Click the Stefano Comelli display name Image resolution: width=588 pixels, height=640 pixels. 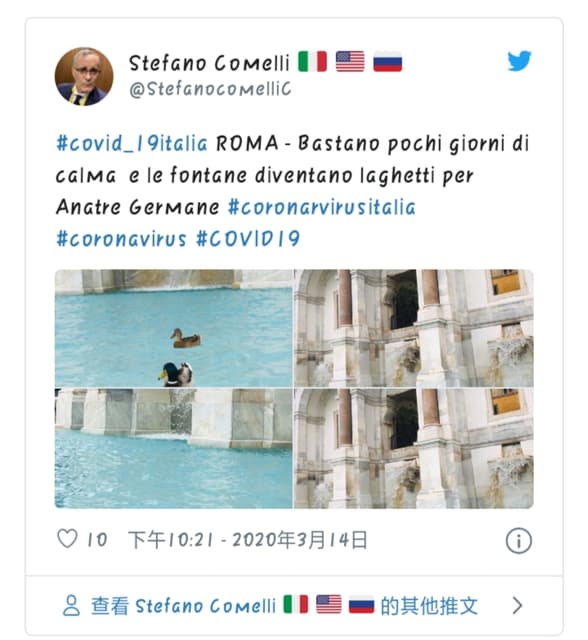point(209,62)
